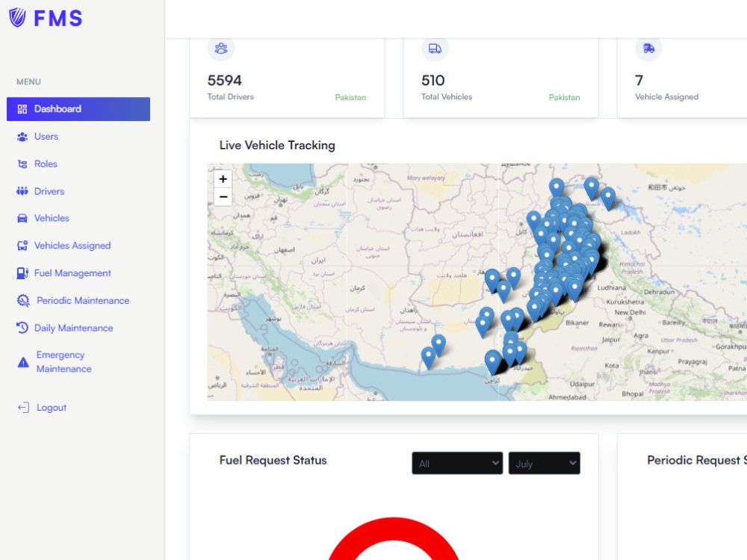The height and width of the screenshot is (560, 747).
Task: Click the Drivers people icon
Action: coord(22,191)
